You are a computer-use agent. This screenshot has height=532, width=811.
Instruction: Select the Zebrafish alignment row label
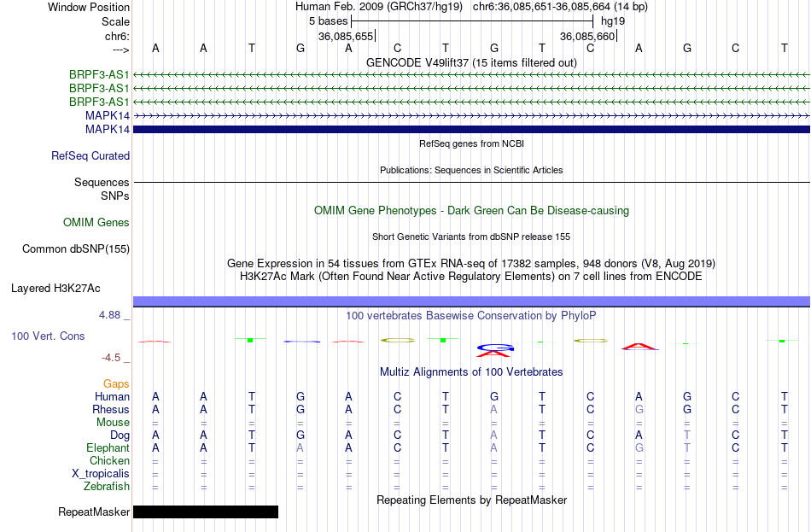pyautogui.click(x=107, y=487)
